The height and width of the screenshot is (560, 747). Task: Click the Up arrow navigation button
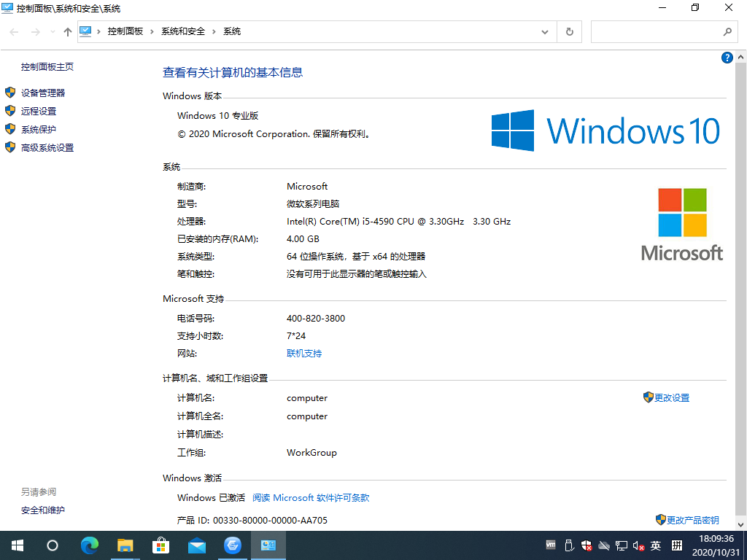pos(68,32)
